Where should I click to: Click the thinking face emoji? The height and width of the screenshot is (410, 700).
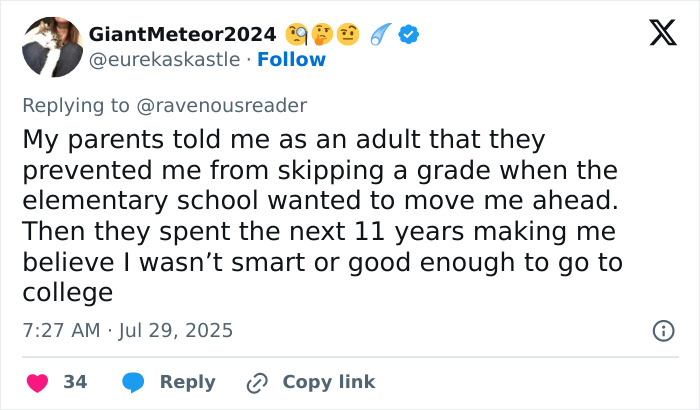pyautogui.click(x=322, y=35)
